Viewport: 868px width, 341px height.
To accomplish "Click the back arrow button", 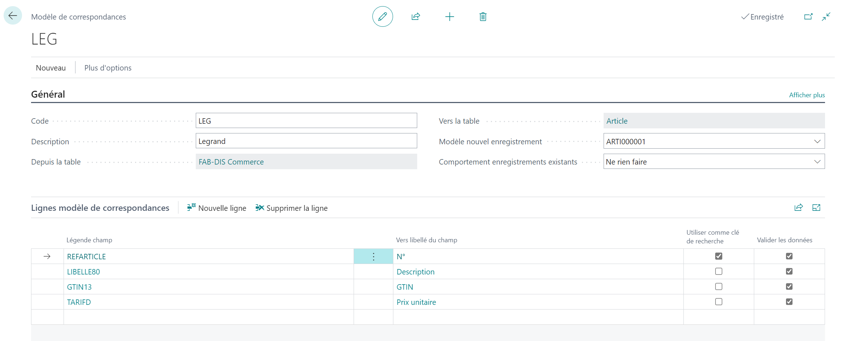I will 13,16.
